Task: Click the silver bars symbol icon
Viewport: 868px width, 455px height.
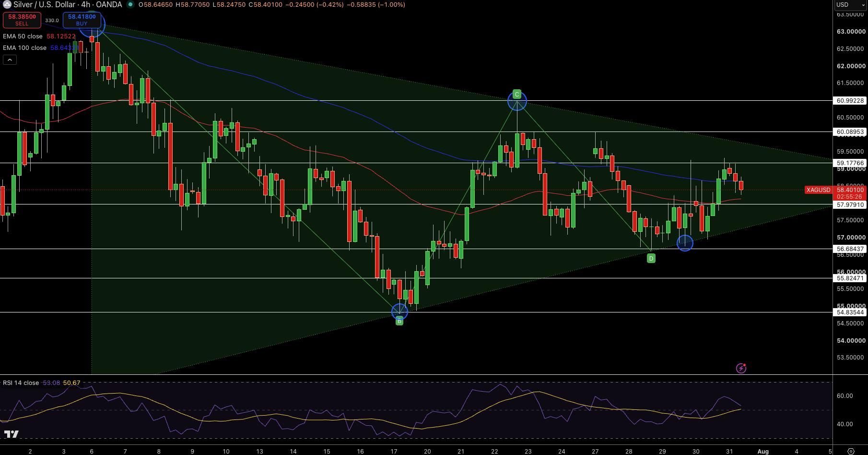Action: (7, 4)
